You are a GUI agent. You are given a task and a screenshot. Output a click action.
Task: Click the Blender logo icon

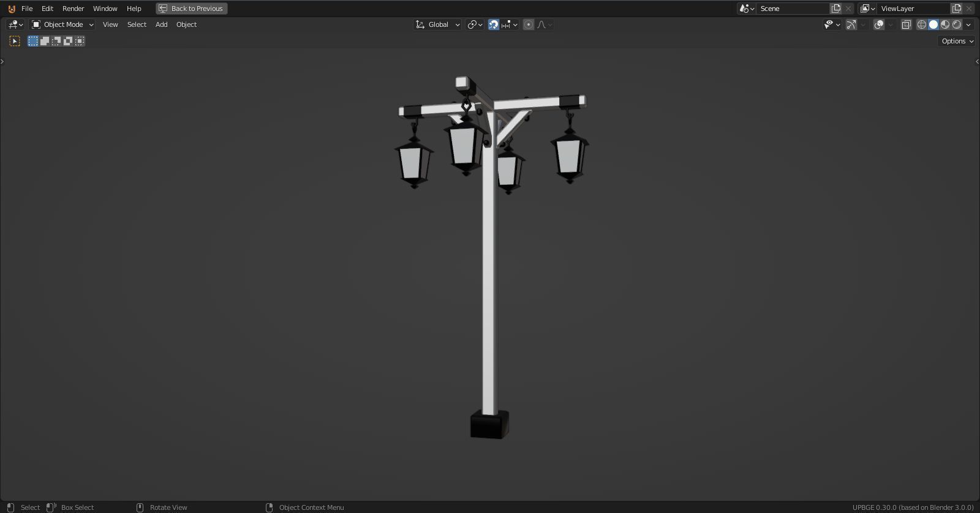(x=11, y=9)
